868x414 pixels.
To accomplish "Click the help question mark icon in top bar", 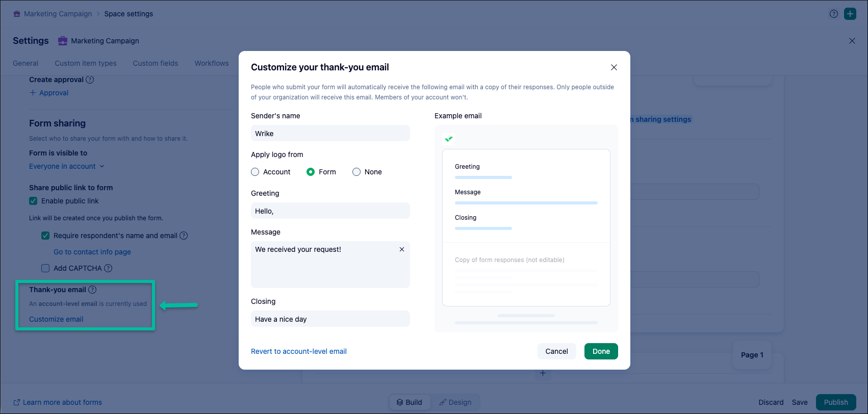I will coord(834,14).
